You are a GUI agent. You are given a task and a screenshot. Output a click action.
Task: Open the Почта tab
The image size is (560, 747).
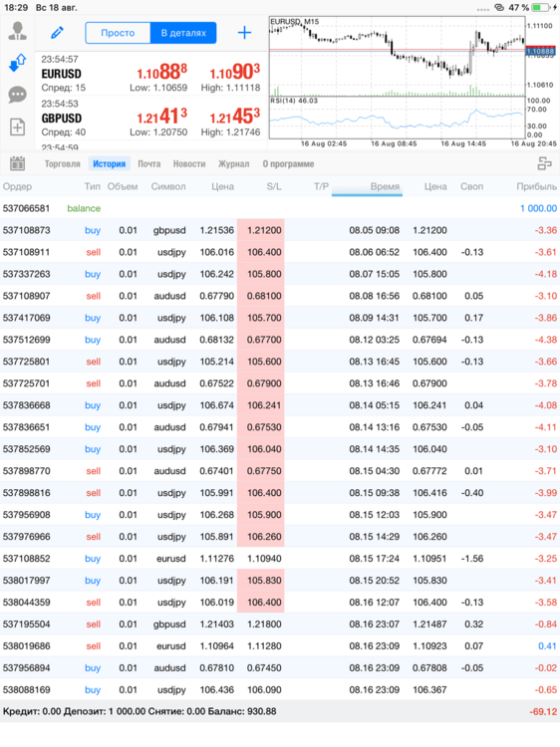(149, 164)
